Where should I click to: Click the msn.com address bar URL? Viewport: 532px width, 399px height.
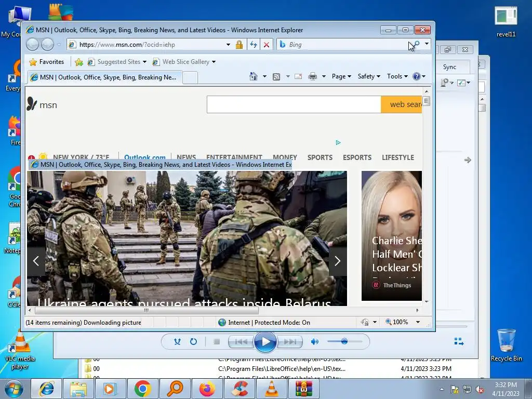[127, 45]
